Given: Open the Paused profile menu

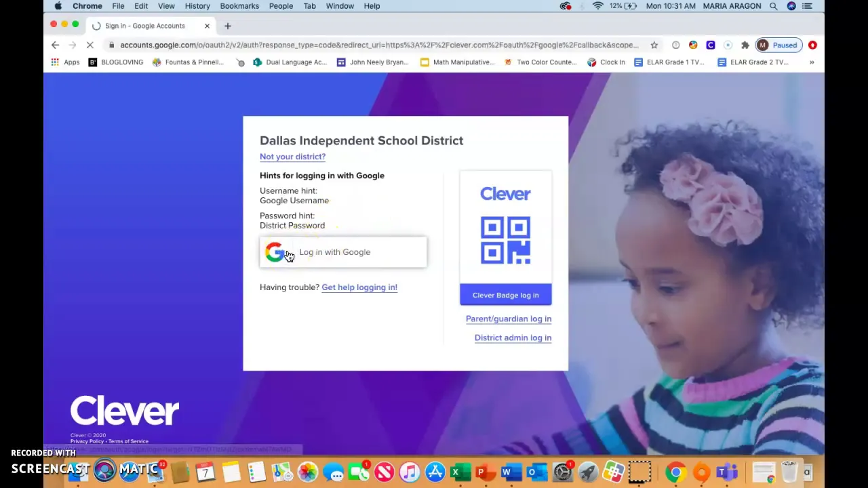Looking at the screenshot, I should click(x=778, y=45).
